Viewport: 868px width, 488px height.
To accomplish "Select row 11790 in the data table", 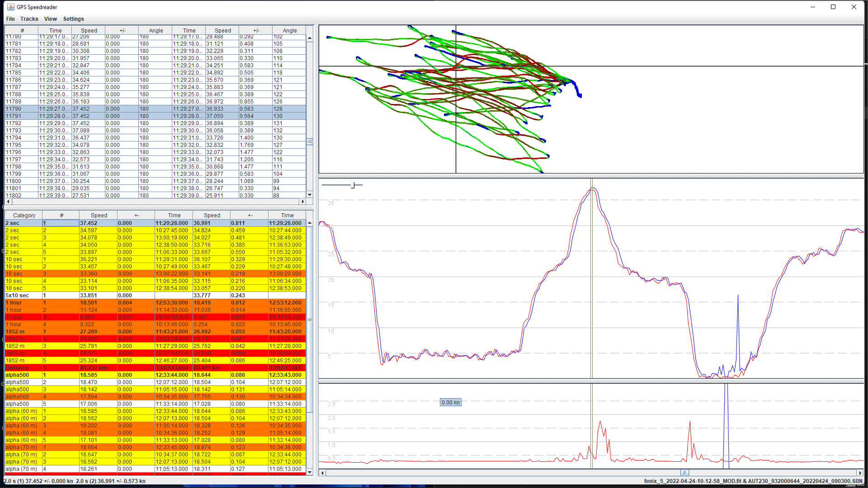I will click(155, 109).
